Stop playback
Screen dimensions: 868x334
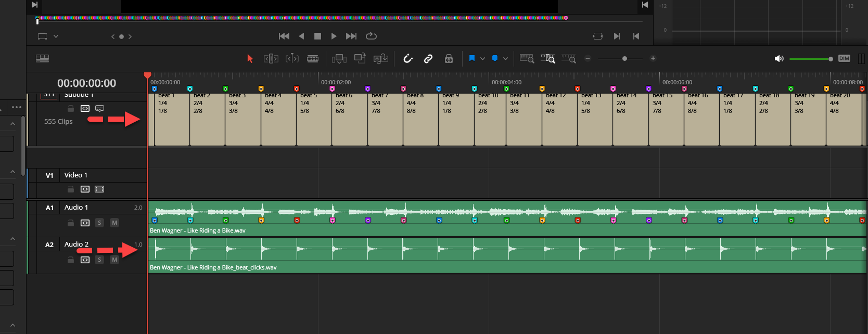pyautogui.click(x=317, y=36)
